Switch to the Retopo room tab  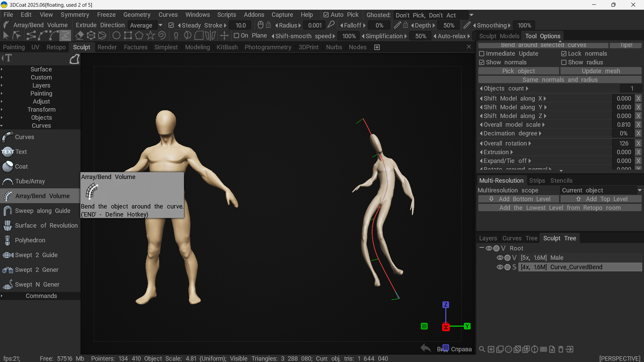coord(56,47)
